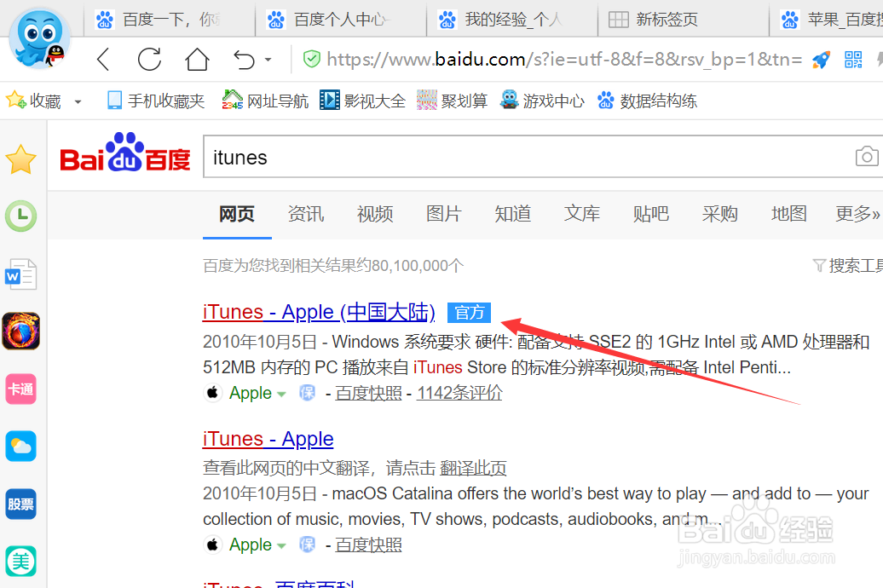
Task: Refresh the page with reload icon
Action: pyautogui.click(x=149, y=60)
